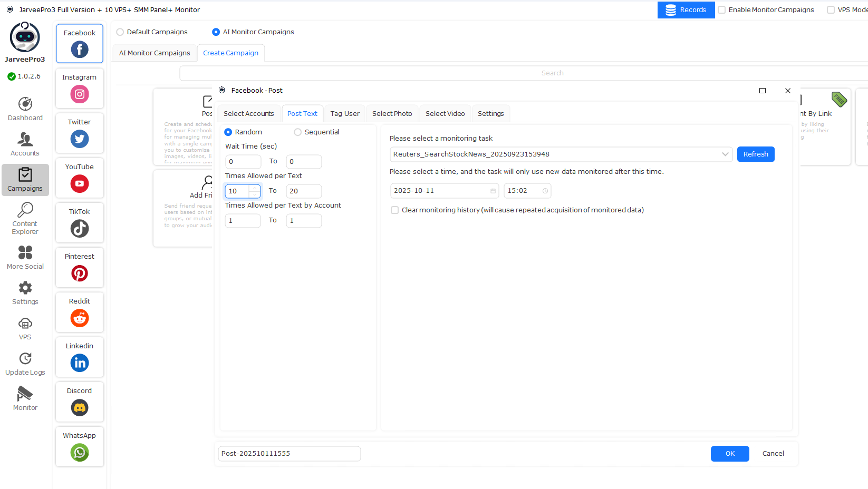Screen dimensions: 868x489
Task: Select the Pinterest platform icon
Action: (x=80, y=273)
